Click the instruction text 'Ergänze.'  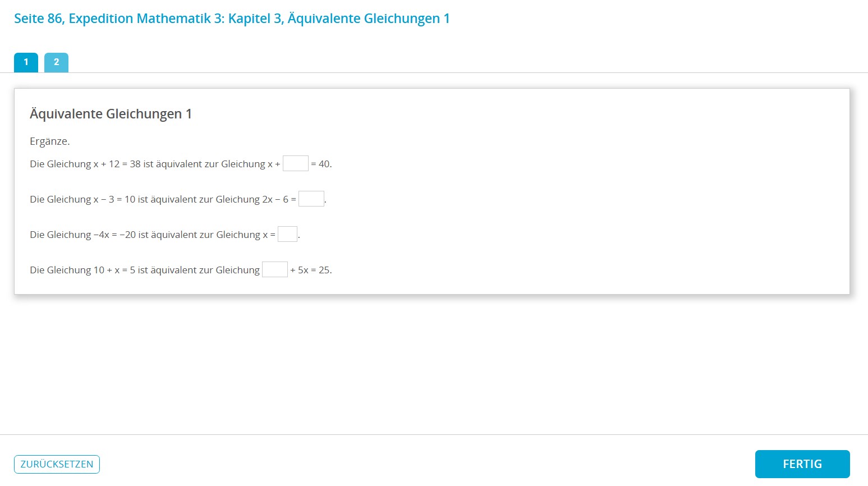point(50,141)
